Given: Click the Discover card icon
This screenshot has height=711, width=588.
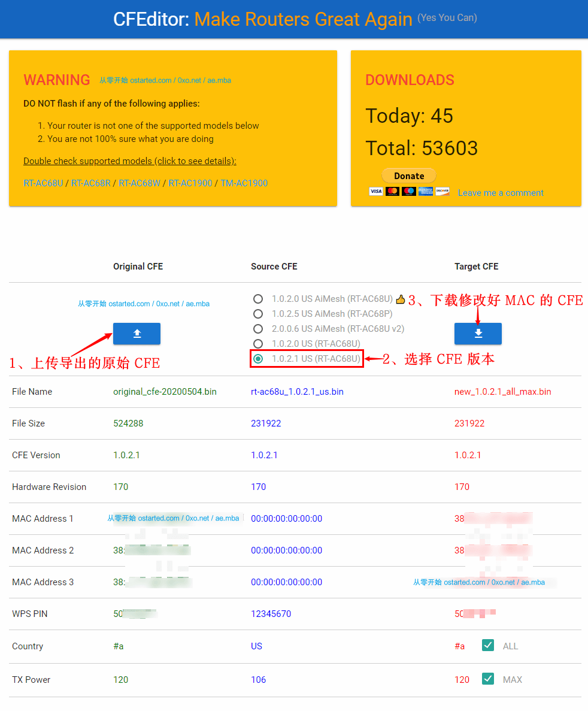Looking at the screenshot, I should point(442,191).
